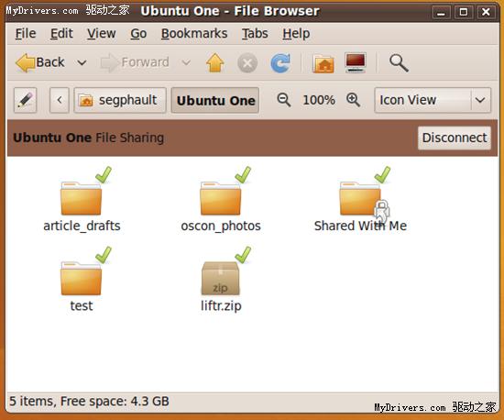
Task: Click the path bar left chevron
Action: 60,100
